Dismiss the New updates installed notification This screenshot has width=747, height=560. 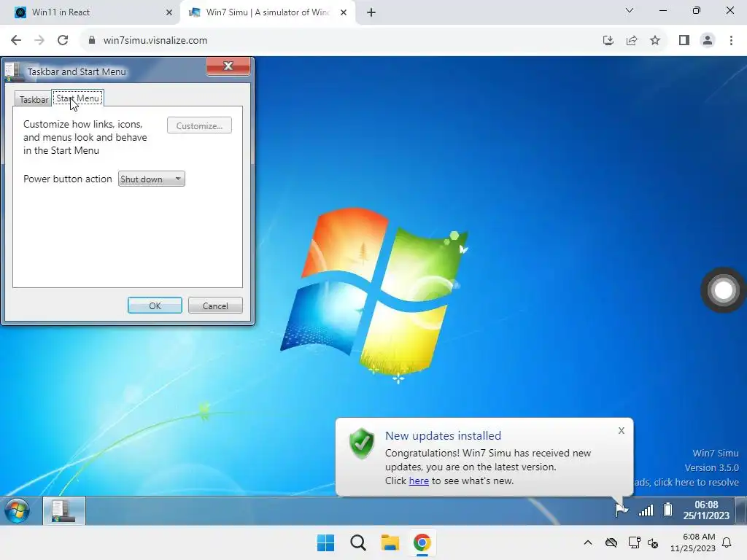[622, 430]
